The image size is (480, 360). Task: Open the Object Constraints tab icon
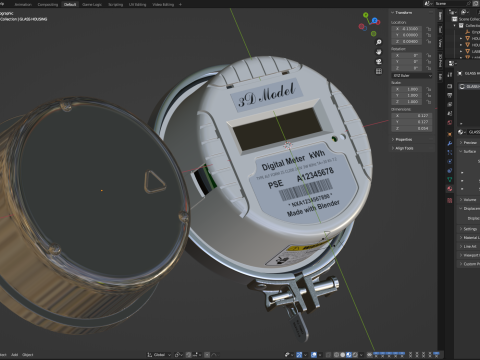coord(450,170)
